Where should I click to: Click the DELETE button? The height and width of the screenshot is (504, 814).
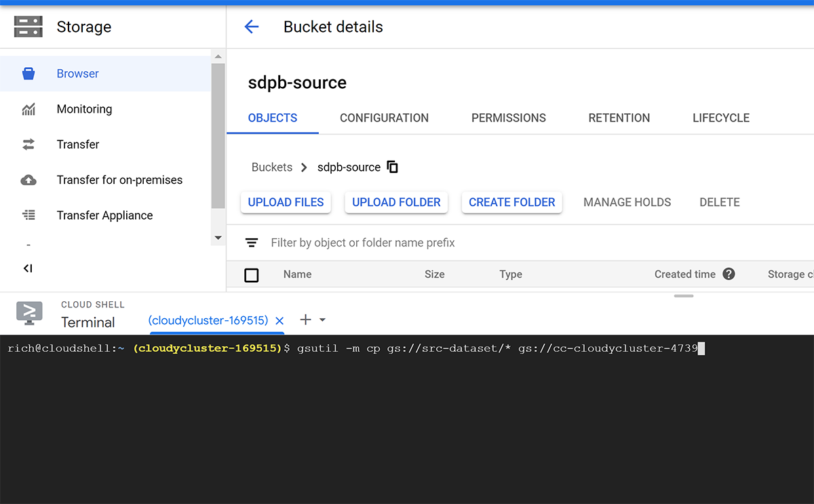[x=720, y=202]
